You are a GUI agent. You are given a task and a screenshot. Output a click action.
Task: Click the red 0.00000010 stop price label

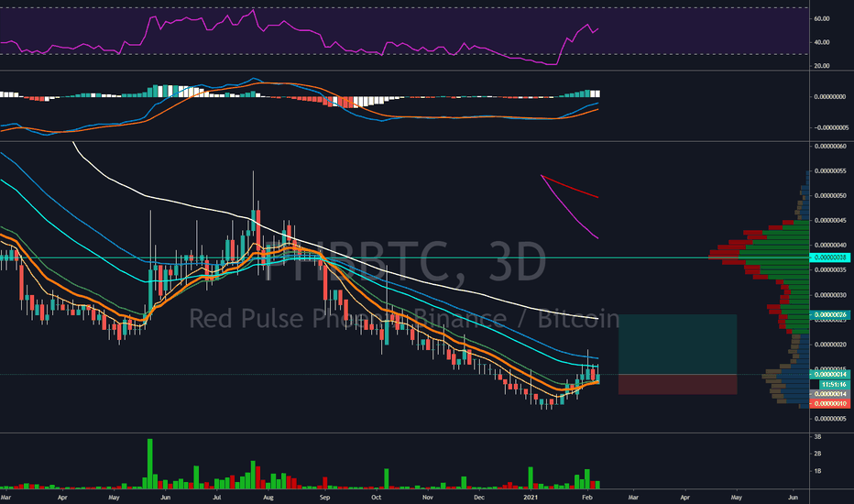[x=830, y=404]
